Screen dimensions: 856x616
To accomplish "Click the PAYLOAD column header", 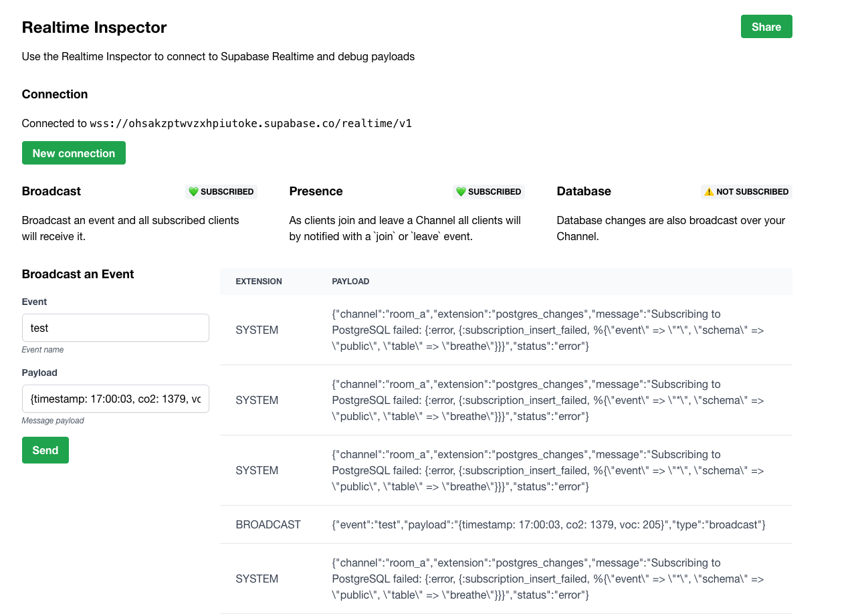I will pos(350,282).
